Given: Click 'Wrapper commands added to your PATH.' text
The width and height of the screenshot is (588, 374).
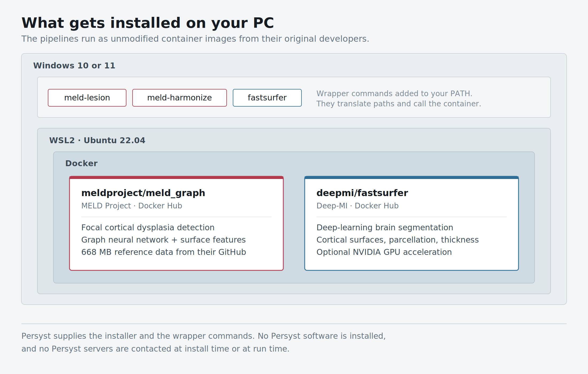Looking at the screenshot, I should 394,93.
